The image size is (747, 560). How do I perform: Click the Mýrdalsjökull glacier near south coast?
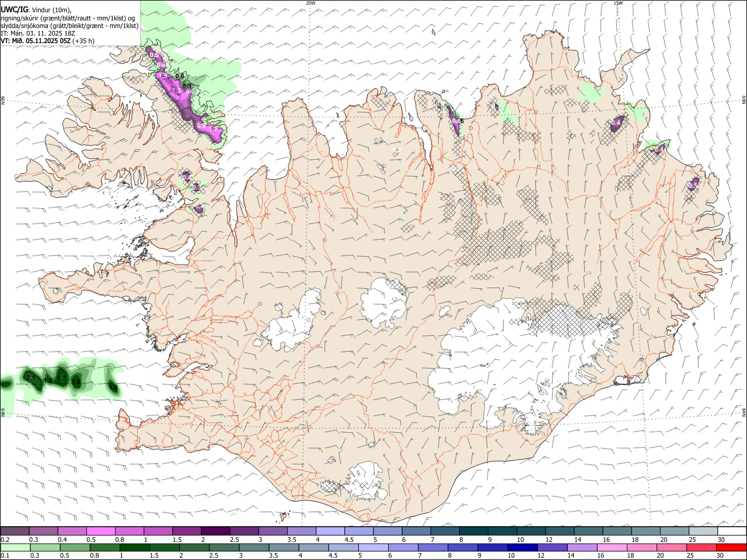(365, 481)
